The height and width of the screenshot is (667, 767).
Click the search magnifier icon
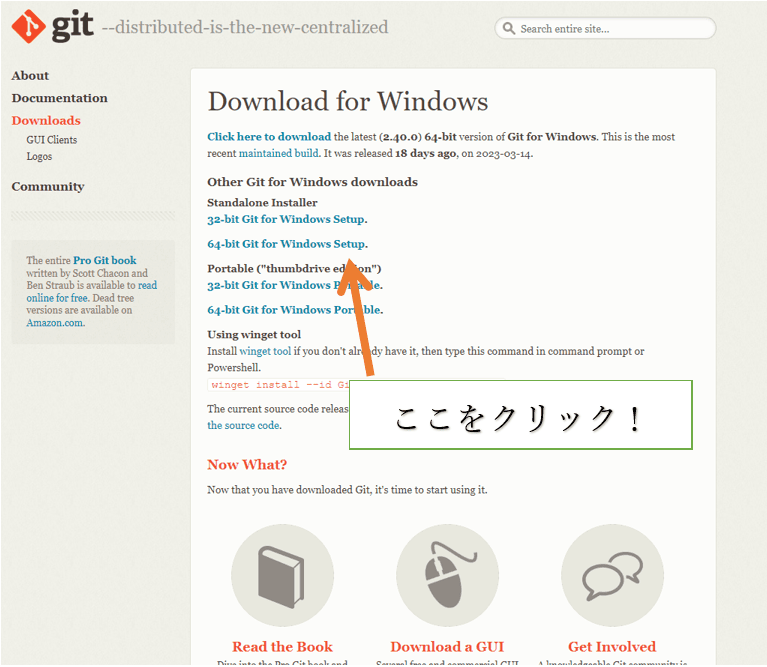coord(509,29)
